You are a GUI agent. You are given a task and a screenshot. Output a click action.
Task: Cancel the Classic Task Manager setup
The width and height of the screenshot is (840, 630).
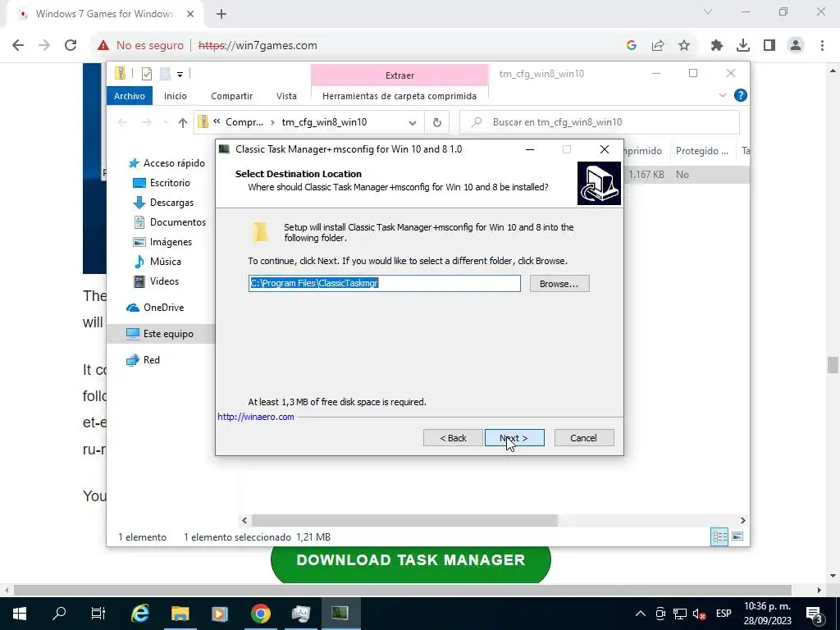[x=584, y=438]
